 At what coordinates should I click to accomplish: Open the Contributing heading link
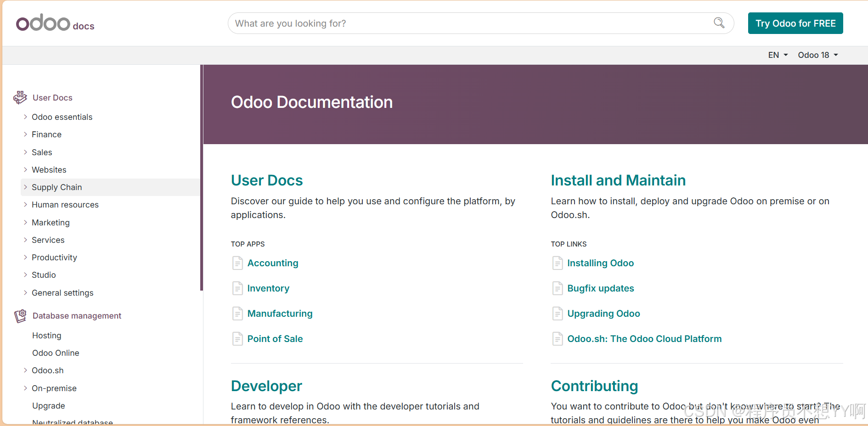594,386
